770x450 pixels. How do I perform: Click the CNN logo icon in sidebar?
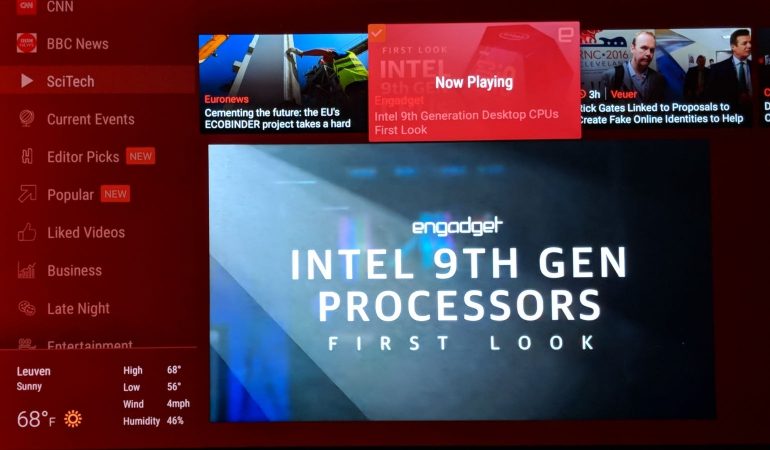coord(27,7)
